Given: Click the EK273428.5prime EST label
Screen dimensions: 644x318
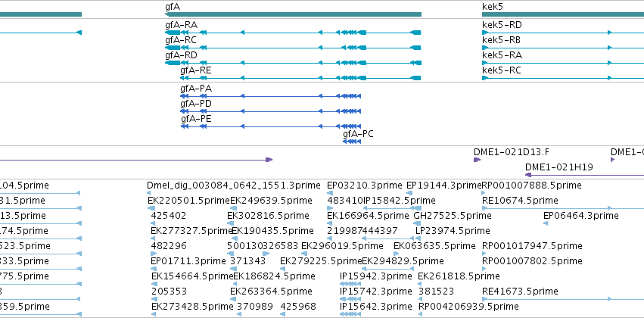Looking at the screenshot, I should point(192,307).
